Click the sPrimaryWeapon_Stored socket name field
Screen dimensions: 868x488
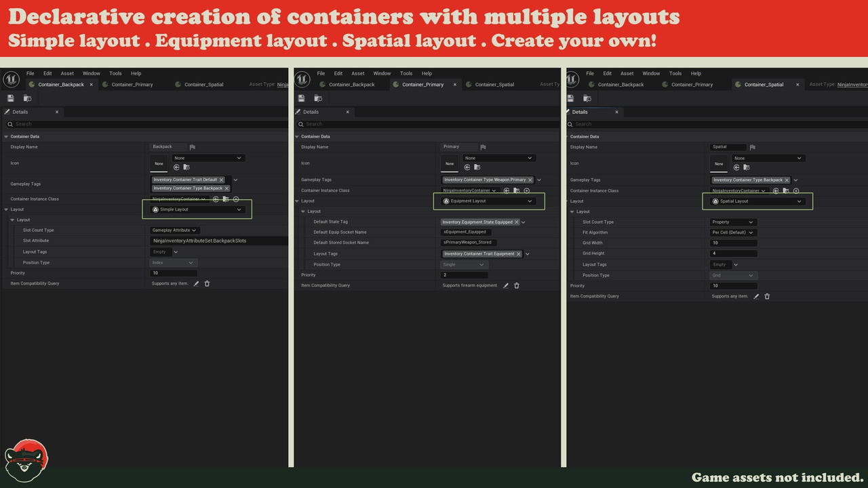click(x=468, y=243)
